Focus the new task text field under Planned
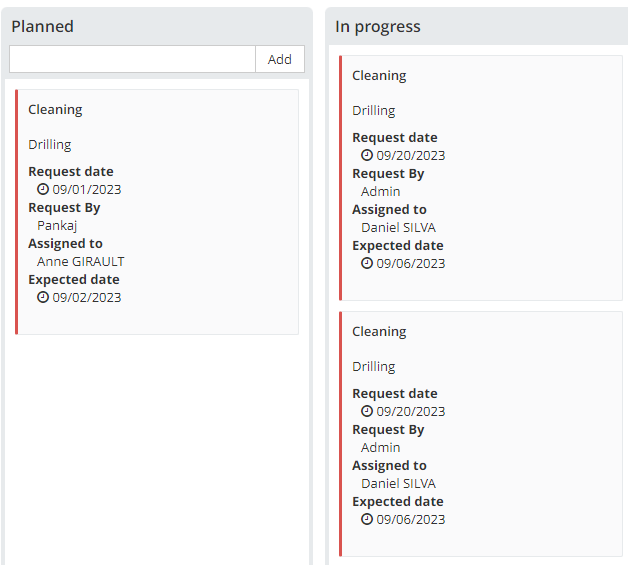 pyautogui.click(x=132, y=59)
